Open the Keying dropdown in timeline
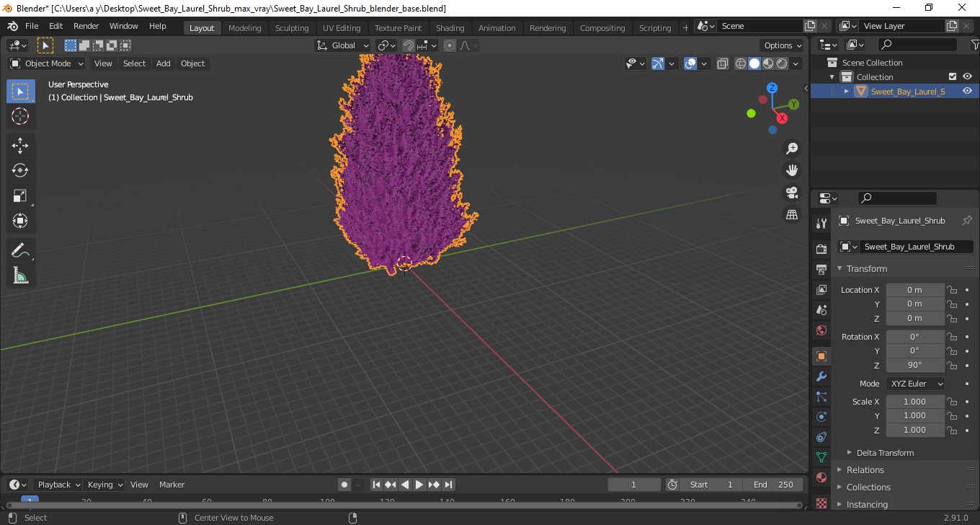The image size is (980, 525). 104,485
